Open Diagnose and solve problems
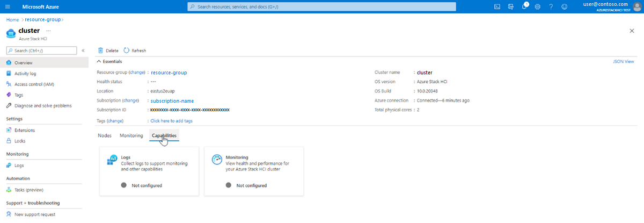 pyautogui.click(x=44, y=106)
